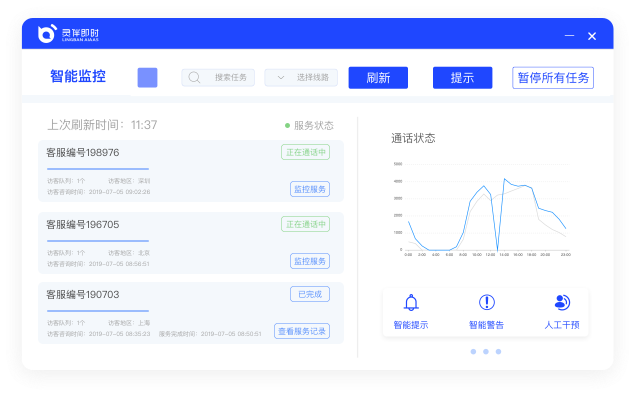
Task: Click the 服务状态 label
Action: coord(314,126)
